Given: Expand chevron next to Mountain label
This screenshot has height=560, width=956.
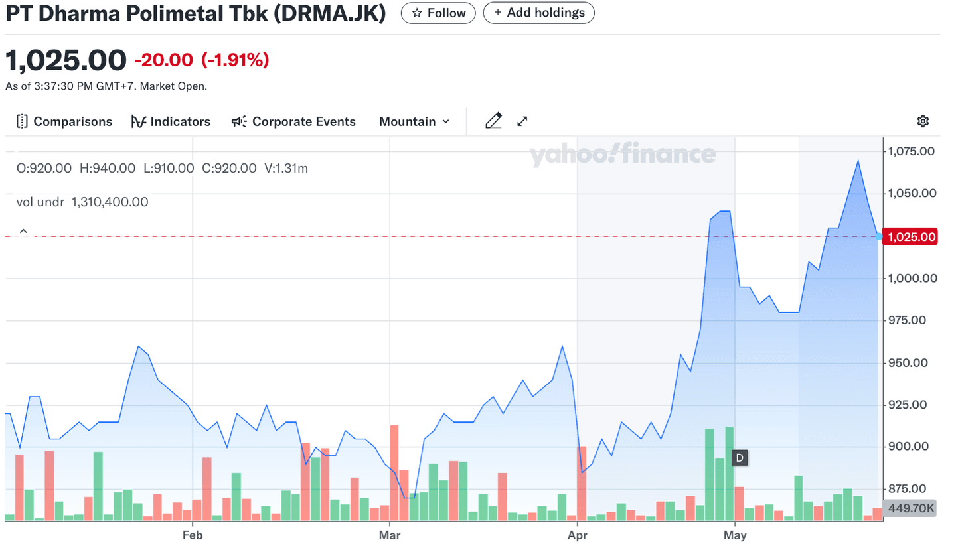Looking at the screenshot, I should [446, 122].
